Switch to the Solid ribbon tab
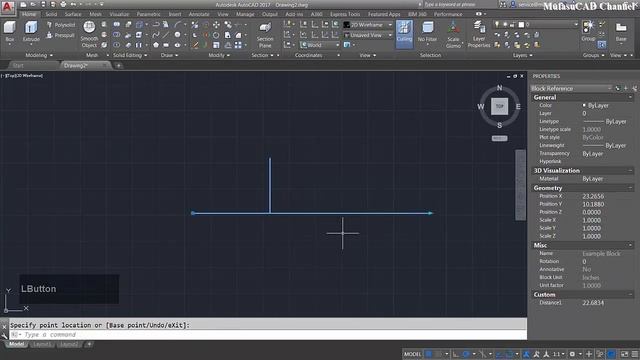The image size is (640, 360). click(51, 14)
